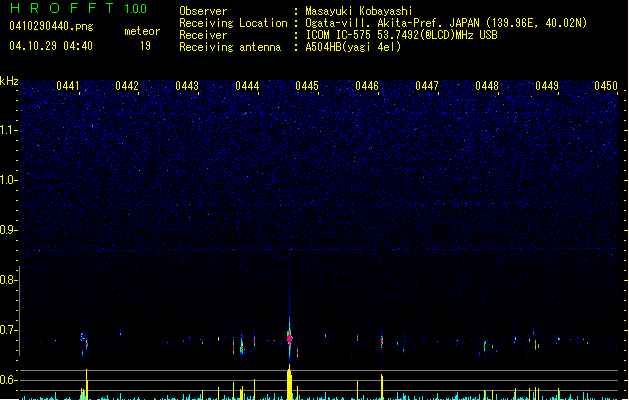Click the 'Receiver' field label

[203, 35]
